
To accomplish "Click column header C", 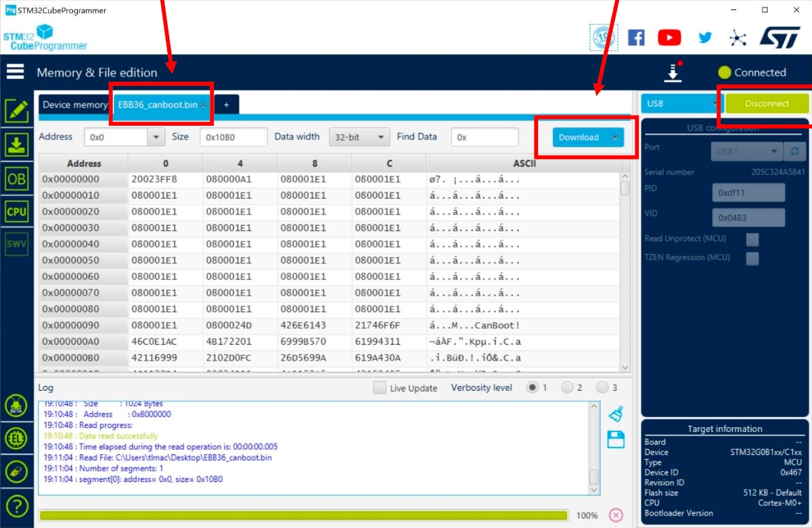I will (x=389, y=163).
